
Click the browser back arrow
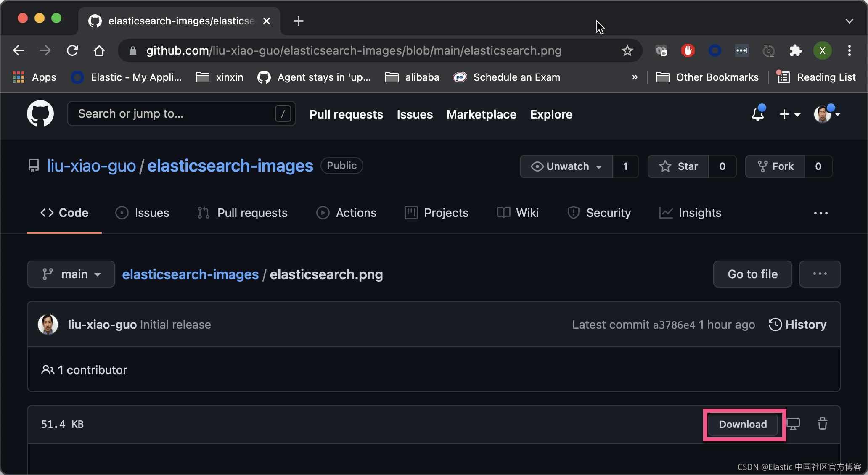(19, 50)
